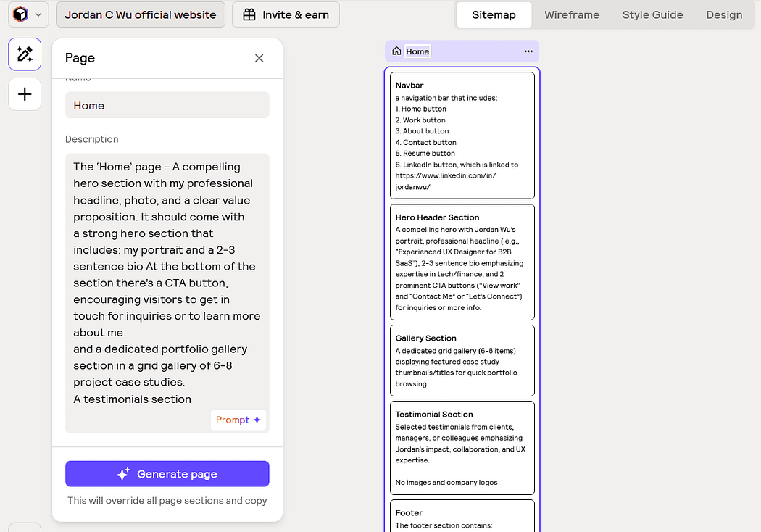
Task: Open the Relume logo workspace menu
Action: (28, 14)
